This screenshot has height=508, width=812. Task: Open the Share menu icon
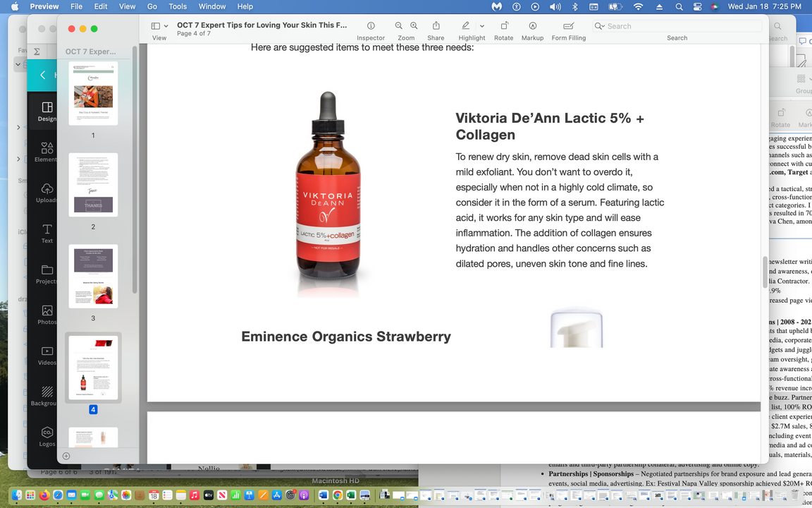click(436, 26)
